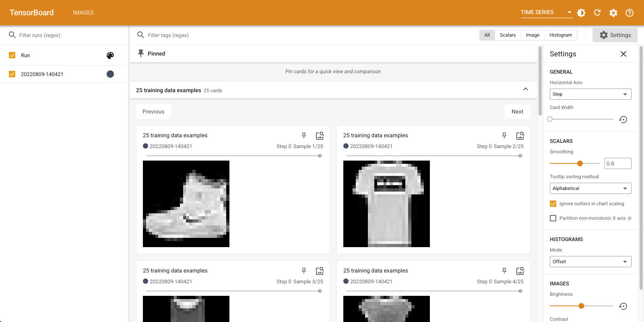Disable Ignore outliers in chart scaling
The image size is (644, 322).
click(553, 204)
